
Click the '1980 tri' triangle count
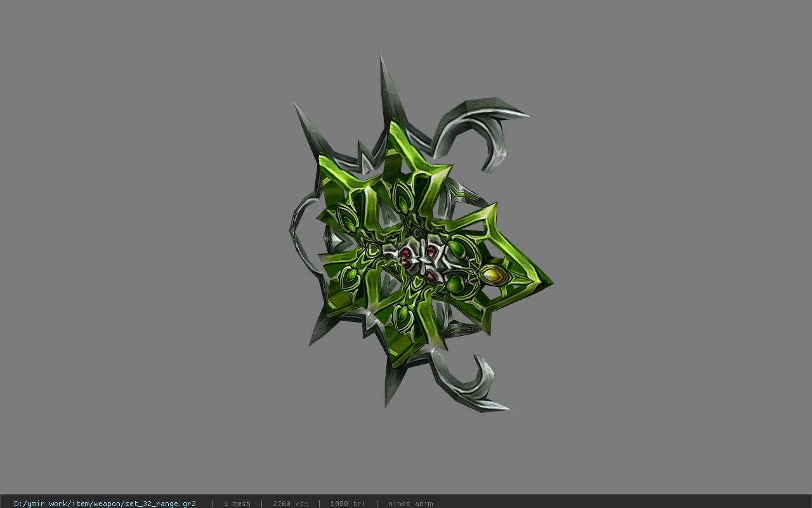tap(348, 504)
